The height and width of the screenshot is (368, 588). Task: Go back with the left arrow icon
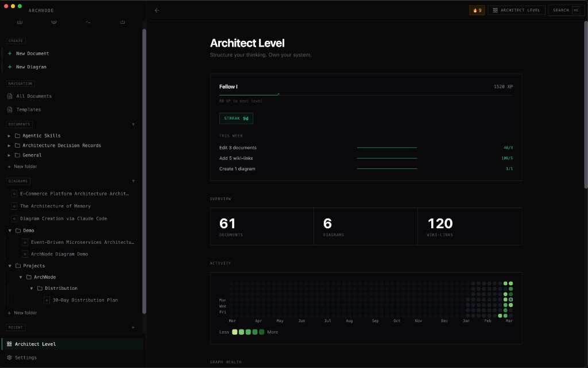point(157,10)
